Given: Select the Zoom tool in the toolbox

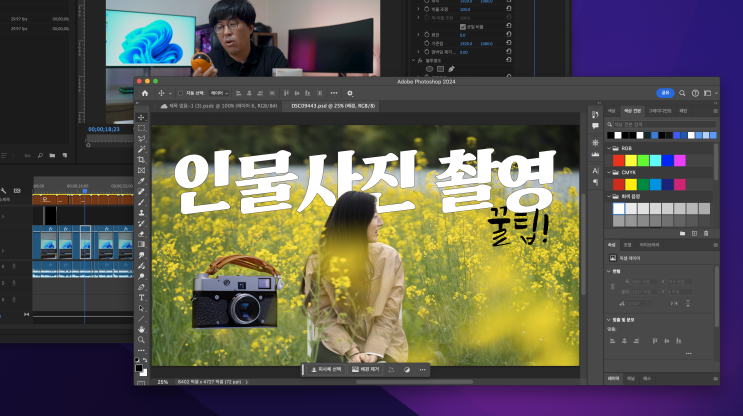Looking at the screenshot, I should (x=141, y=340).
